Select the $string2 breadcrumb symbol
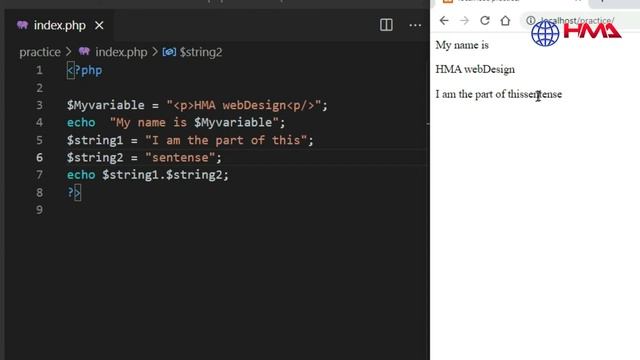This screenshot has height=360, width=640. pos(201,52)
